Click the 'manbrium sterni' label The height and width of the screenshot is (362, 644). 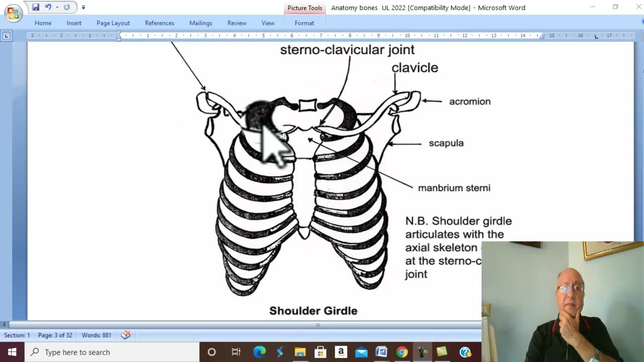[x=454, y=188]
